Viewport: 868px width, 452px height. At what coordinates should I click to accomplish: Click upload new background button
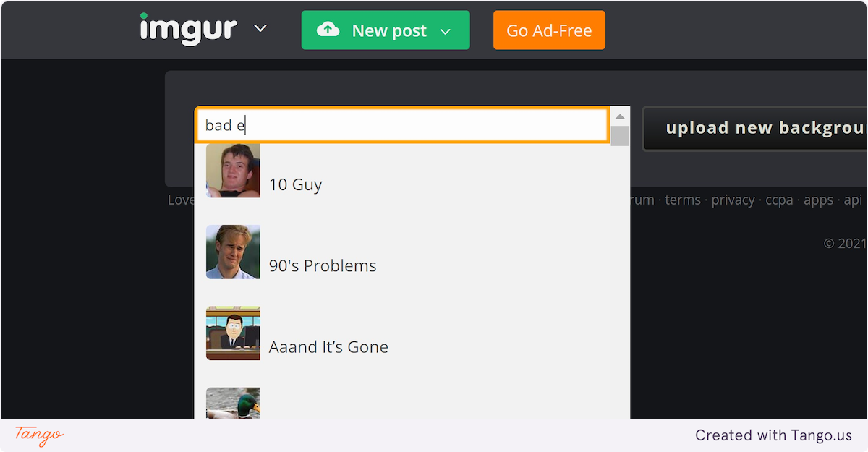[x=755, y=129]
